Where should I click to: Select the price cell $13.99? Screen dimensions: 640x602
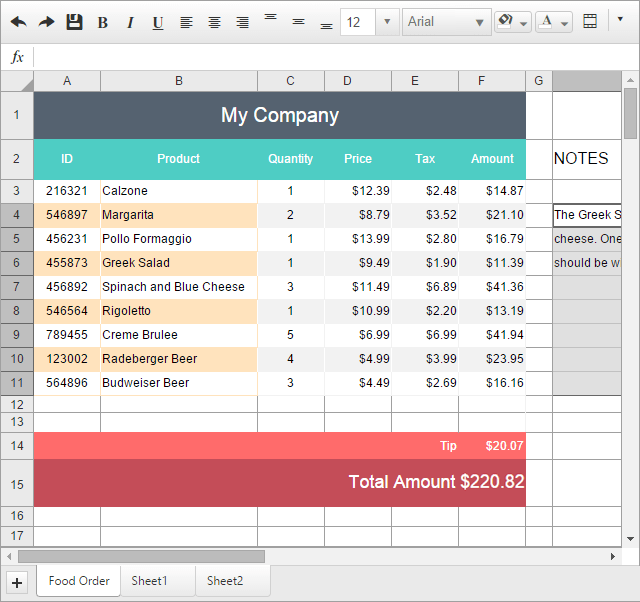pyautogui.click(x=358, y=239)
